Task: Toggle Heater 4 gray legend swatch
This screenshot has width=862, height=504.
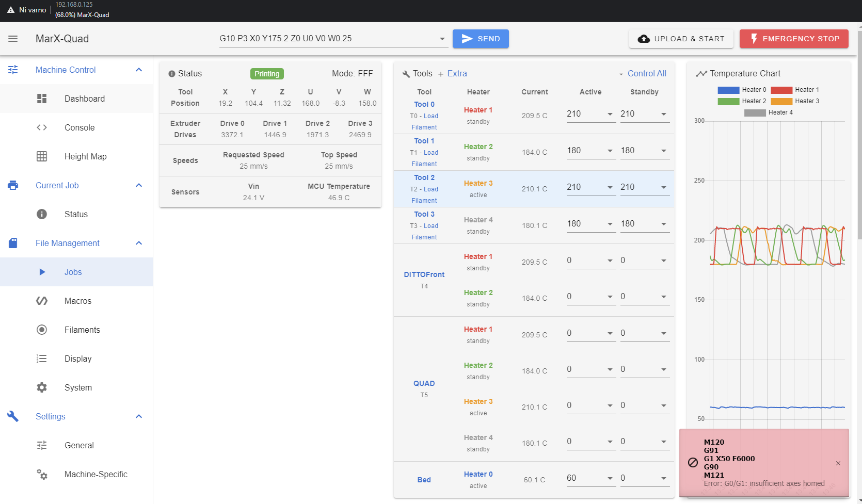Action: 755,112
